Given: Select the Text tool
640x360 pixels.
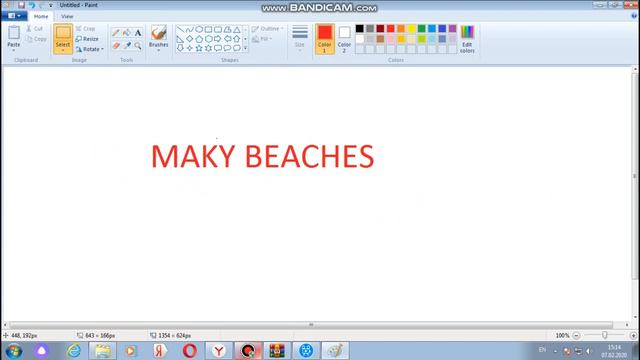Looking at the screenshot, I should pos(138,33).
